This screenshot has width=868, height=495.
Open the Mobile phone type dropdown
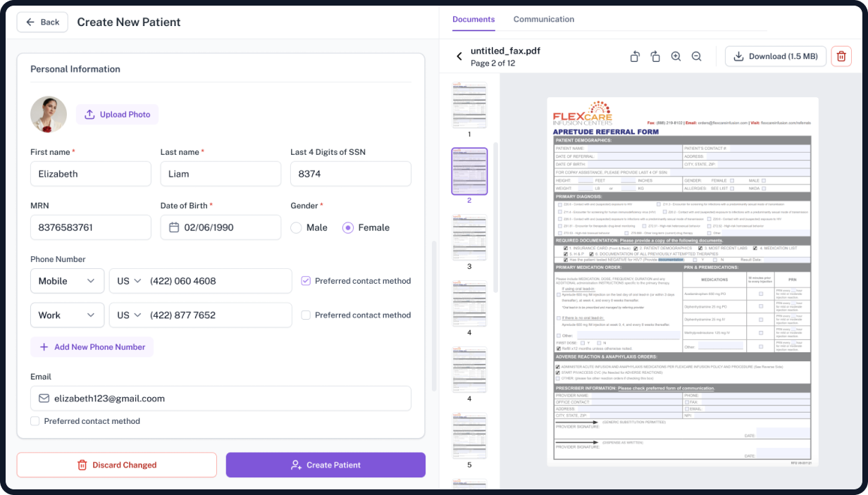point(67,281)
